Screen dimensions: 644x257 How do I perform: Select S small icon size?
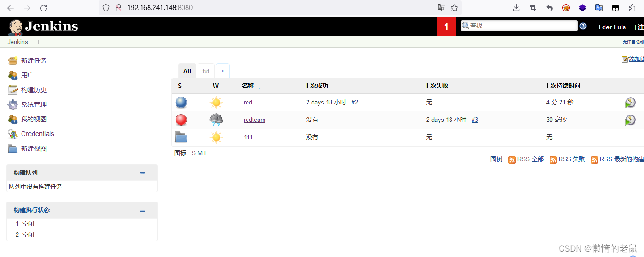[x=193, y=153]
